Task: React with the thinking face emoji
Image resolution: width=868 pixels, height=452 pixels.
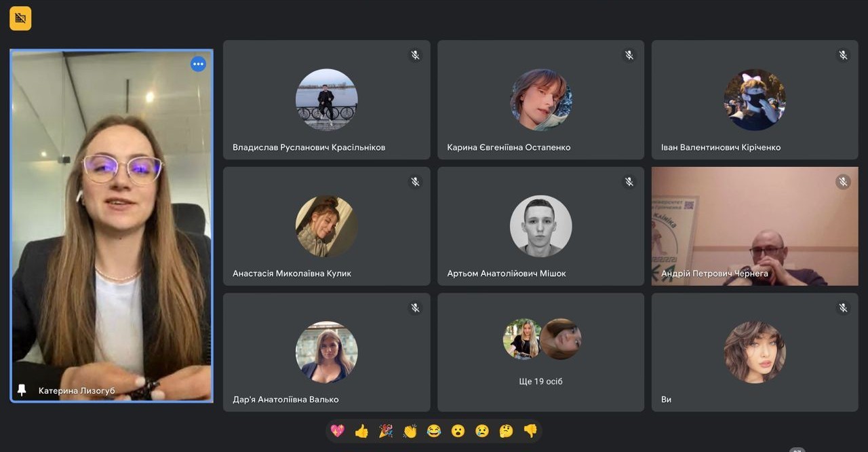Action: [506, 431]
